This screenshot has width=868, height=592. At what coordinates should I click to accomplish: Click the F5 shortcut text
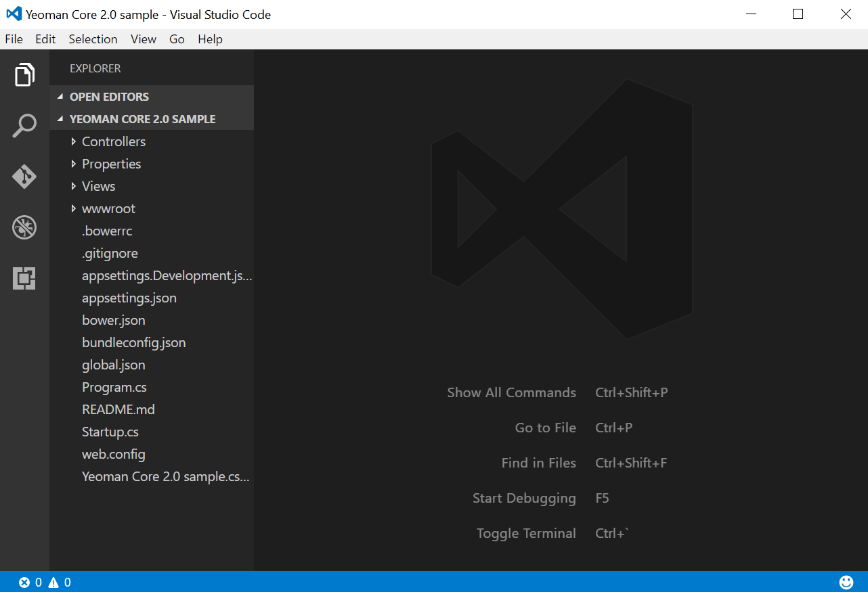click(603, 499)
